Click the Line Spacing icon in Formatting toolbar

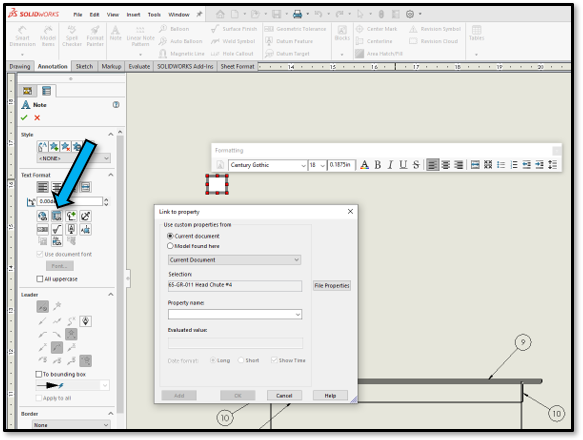(553, 165)
